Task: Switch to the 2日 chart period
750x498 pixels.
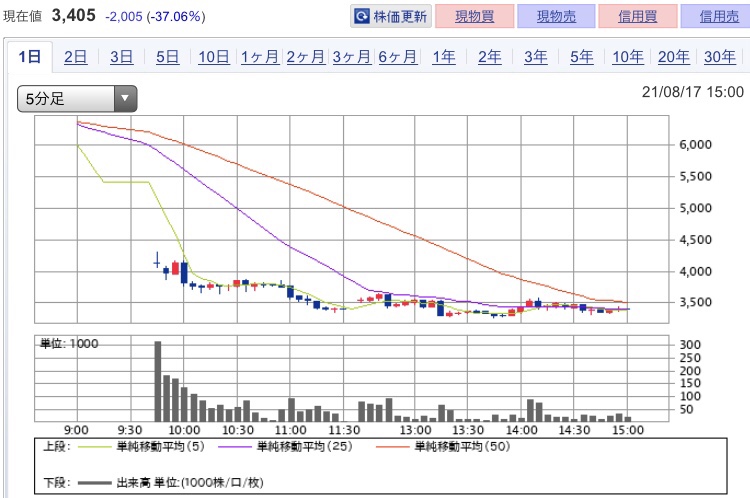Action: [x=76, y=57]
